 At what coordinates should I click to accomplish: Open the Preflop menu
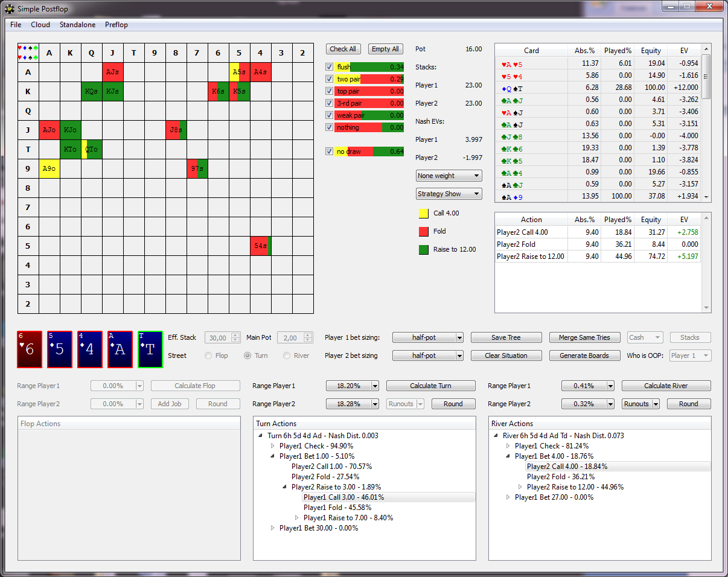click(117, 25)
